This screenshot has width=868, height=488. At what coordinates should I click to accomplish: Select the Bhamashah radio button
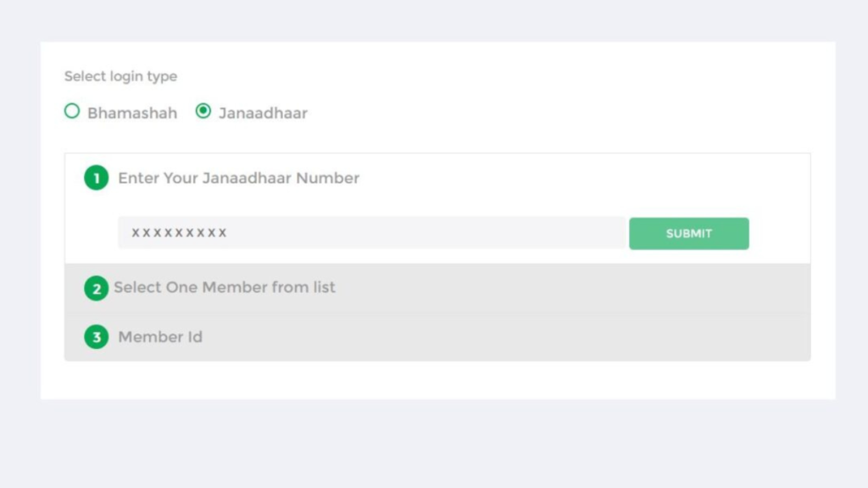click(x=72, y=111)
